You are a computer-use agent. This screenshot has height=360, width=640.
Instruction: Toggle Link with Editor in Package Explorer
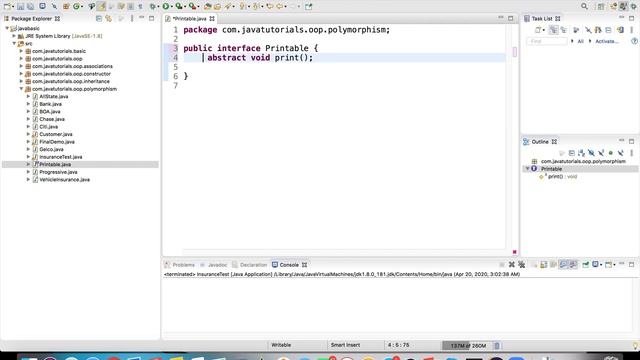pos(109,18)
